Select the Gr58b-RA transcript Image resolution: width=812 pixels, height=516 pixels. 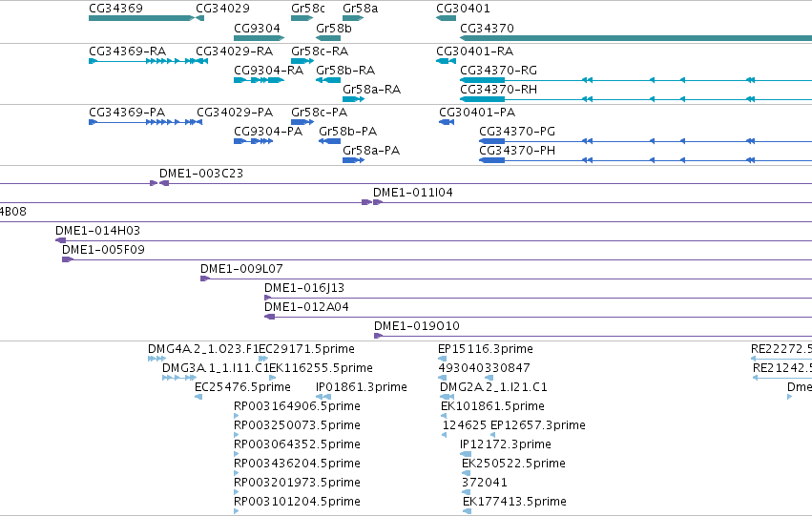point(328,80)
